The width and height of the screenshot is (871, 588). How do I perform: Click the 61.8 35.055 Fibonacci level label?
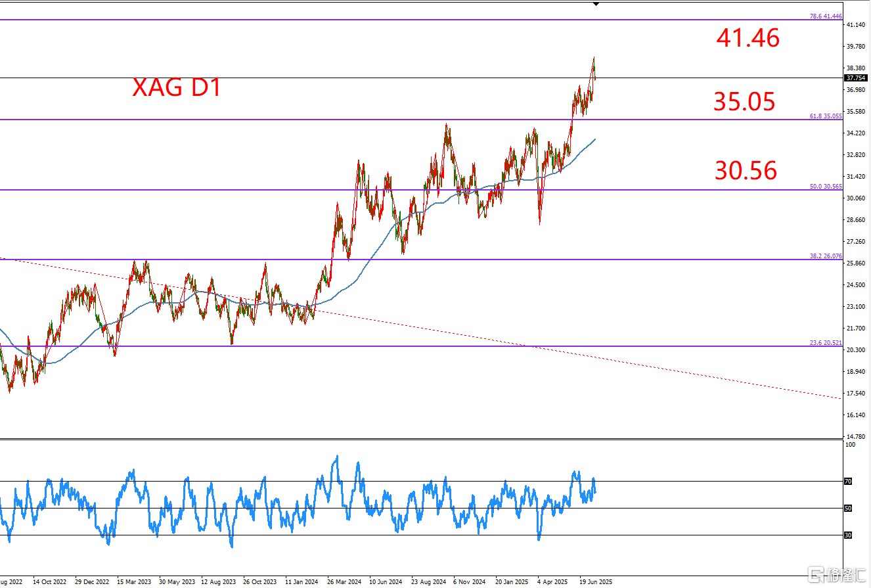click(826, 116)
